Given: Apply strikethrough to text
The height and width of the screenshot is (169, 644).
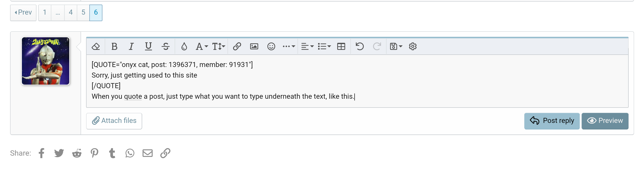Looking at the screenshot, I should click(x=165, y=47).
